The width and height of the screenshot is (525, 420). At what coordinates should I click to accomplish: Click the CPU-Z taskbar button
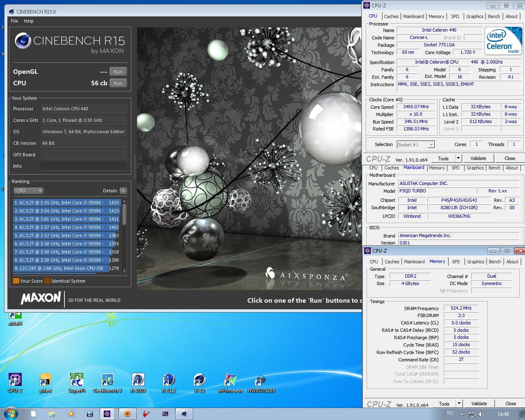pos(107,414)
